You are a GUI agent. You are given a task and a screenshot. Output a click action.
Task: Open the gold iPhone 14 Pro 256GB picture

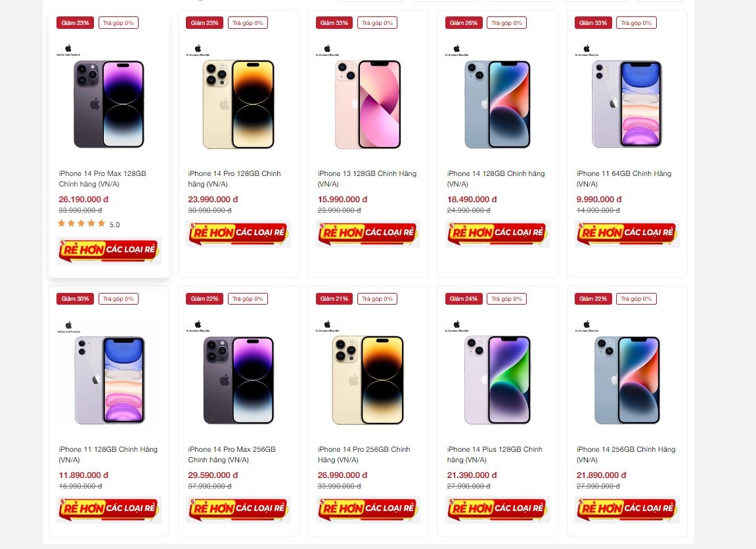(367, 380)
